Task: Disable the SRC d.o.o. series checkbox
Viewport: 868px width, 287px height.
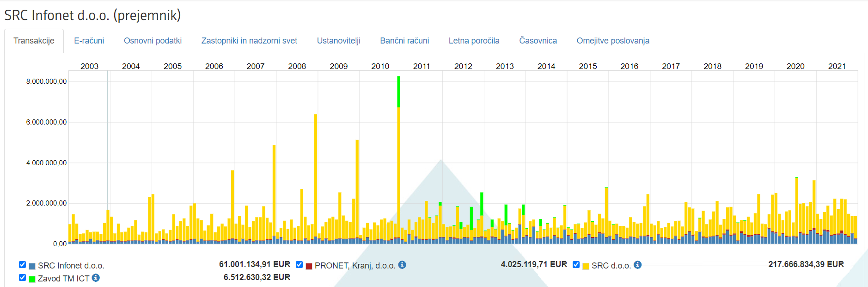Action: click(576, 265)
